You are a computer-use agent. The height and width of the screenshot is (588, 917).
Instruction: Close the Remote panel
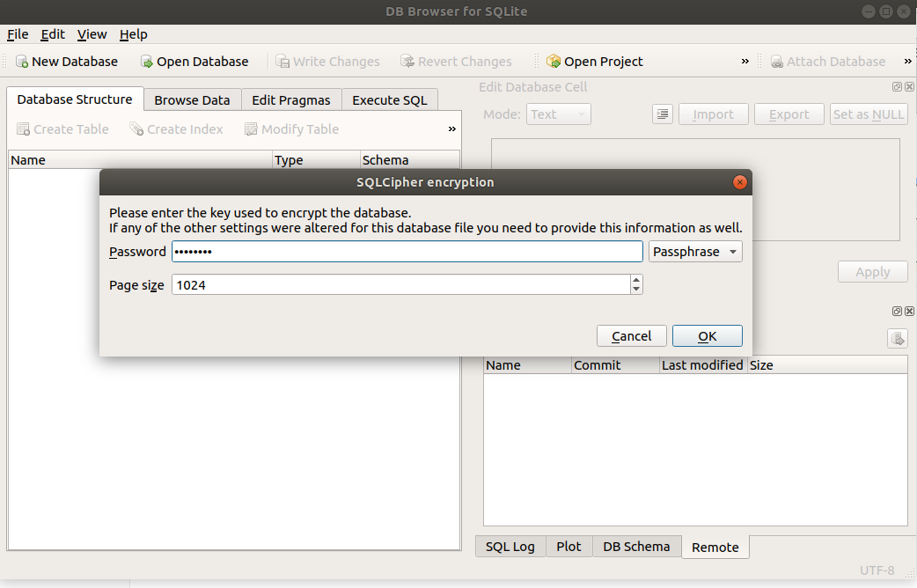click(x=909, y=312)
